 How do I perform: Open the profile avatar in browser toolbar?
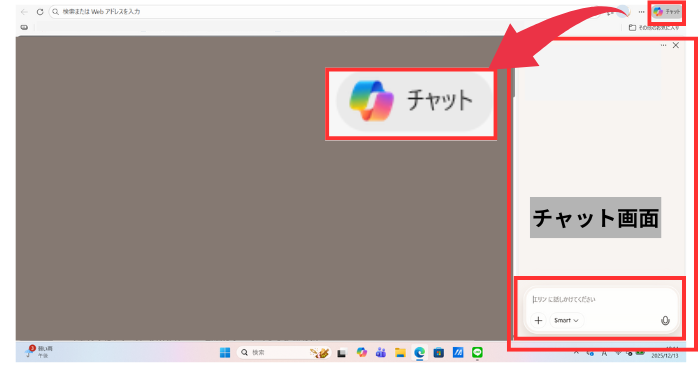624,12
